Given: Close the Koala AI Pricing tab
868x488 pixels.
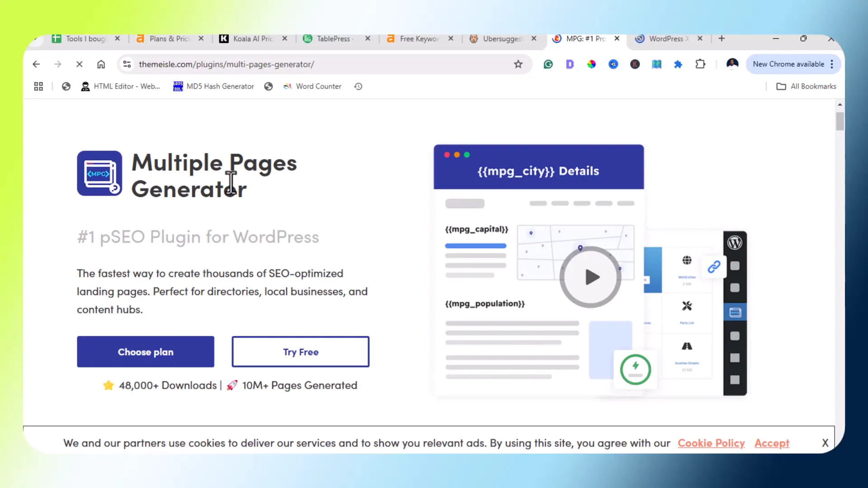Looking at the screenshot, I should click(x=284, y=39).
